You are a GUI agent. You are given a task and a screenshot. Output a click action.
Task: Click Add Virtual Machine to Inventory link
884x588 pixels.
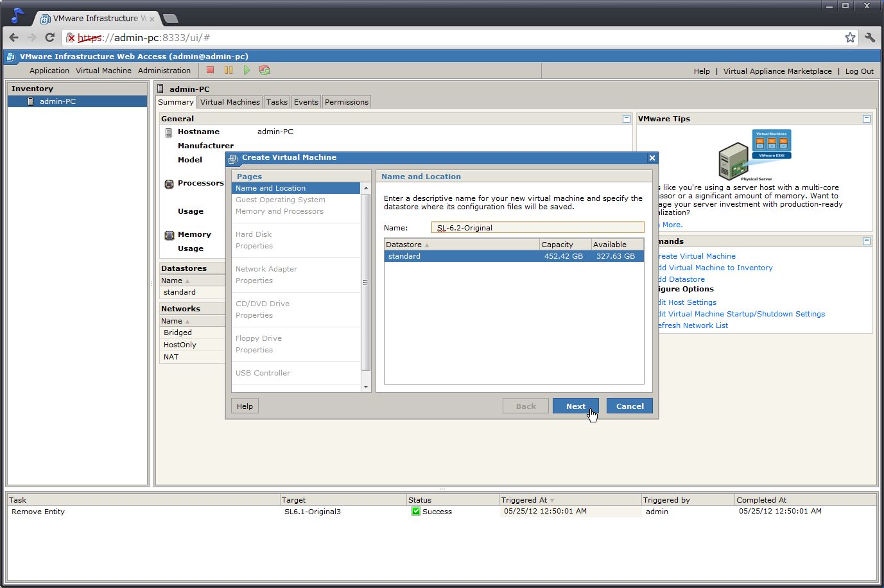[716, 268]
